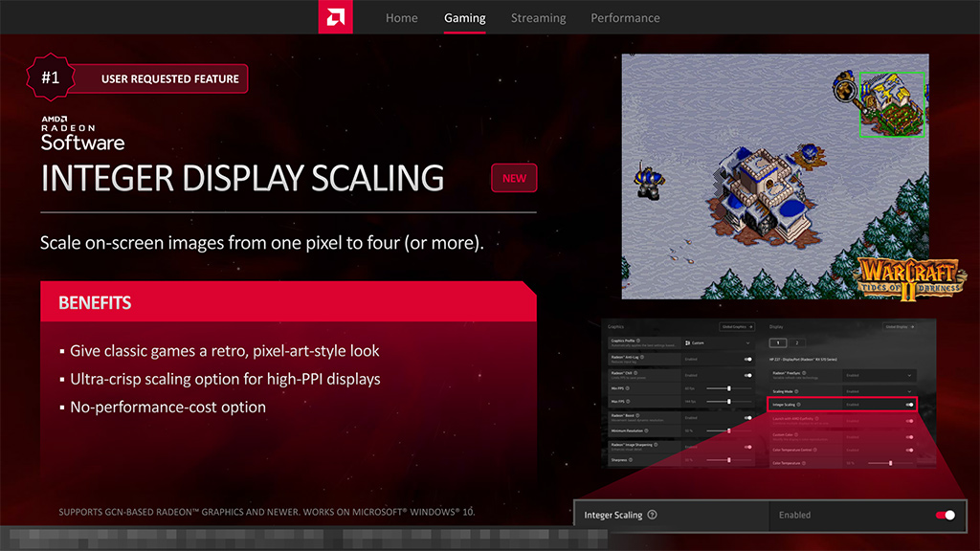Open the Graphics Profile Custom dropdown
980x551 pixels.
[718, 343]
